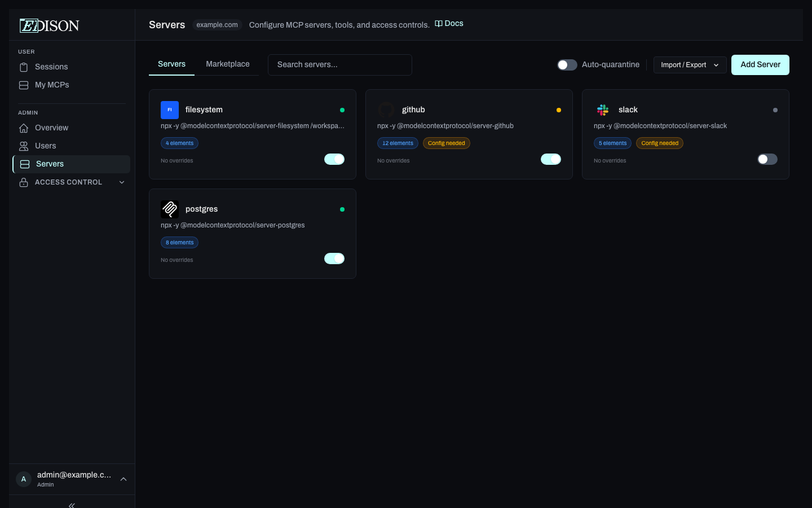Click the Add Server button
This screenshot has width=812, height=508.
click(x=760, y=65)
